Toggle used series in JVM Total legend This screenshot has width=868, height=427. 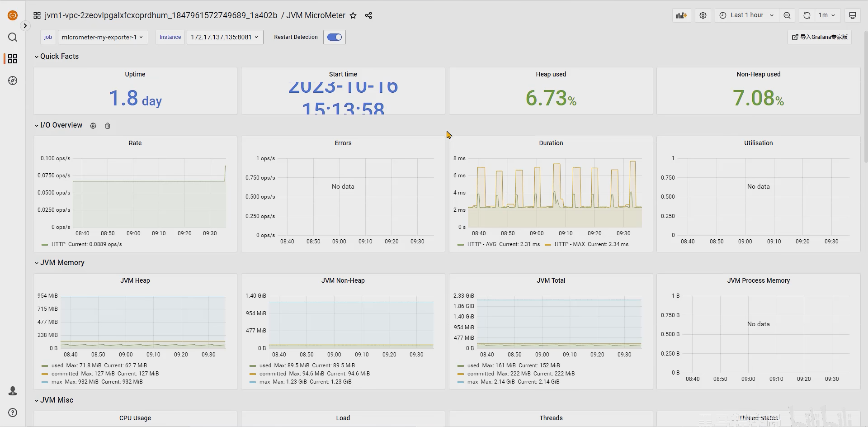(x=473, y=365)
